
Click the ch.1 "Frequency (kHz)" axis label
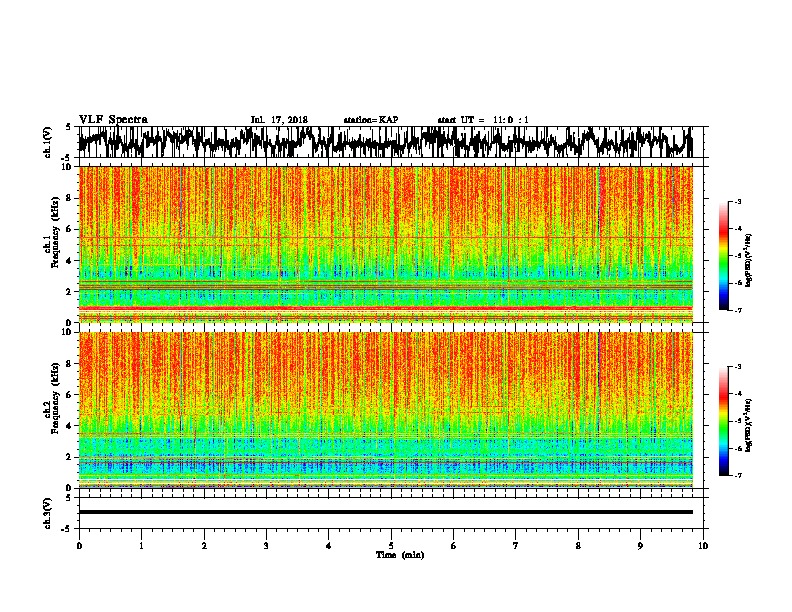coord(55,232)
